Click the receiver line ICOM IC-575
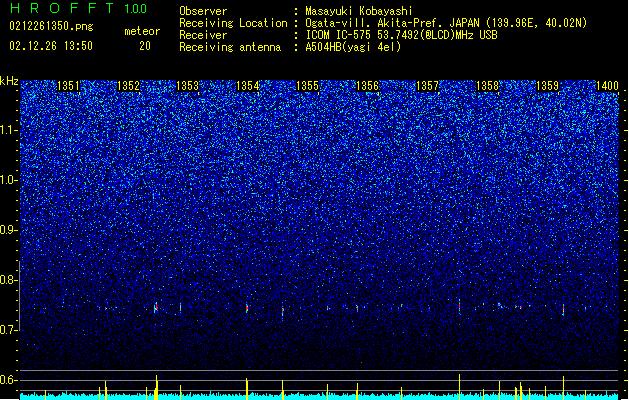Screen dimensions: 629x400 [x=402, y=35]
